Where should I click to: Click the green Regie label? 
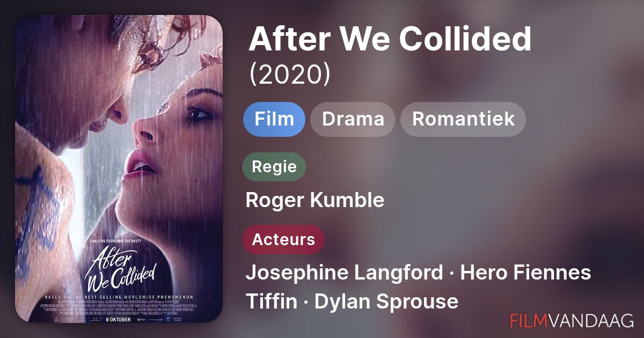pyautogui.click(x=274, y=166)
